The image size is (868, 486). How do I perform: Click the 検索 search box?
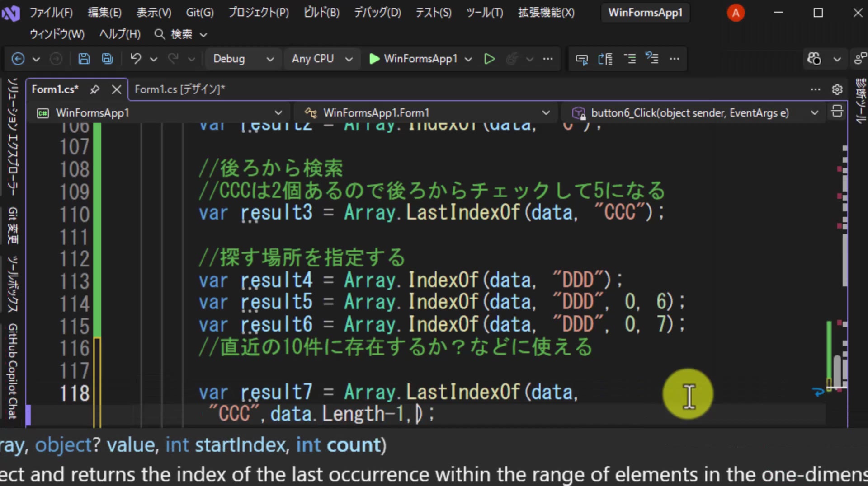[181, 34]
